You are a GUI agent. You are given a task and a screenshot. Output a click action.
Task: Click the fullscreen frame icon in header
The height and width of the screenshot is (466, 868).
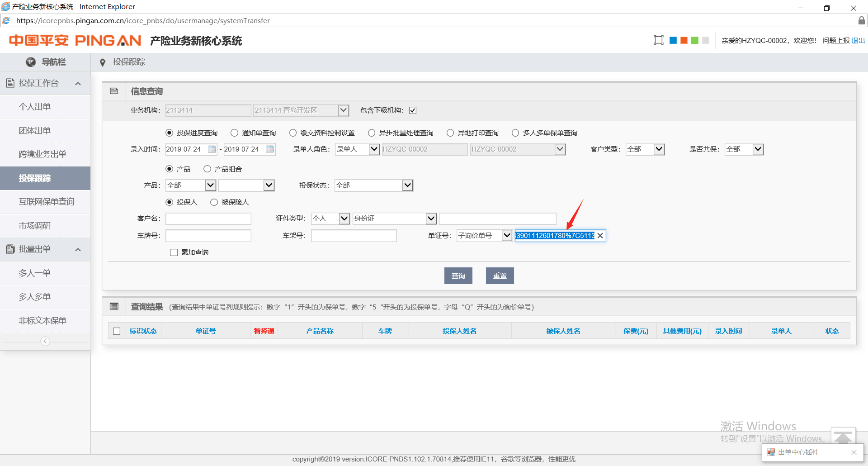(658, 40)
